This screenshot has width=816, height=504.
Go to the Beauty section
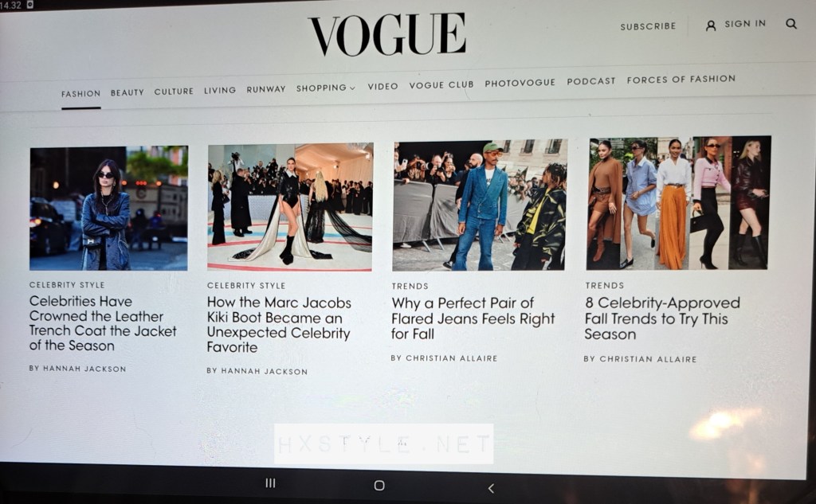[127, 92]
